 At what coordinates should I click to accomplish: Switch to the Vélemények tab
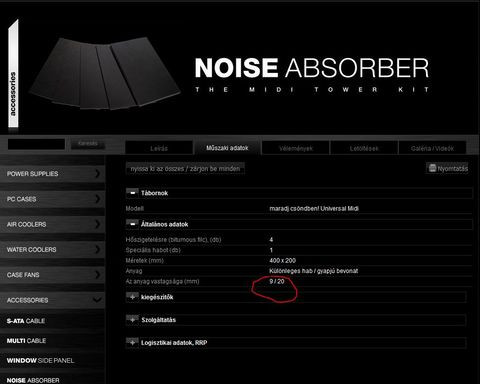tap(296, 148)
